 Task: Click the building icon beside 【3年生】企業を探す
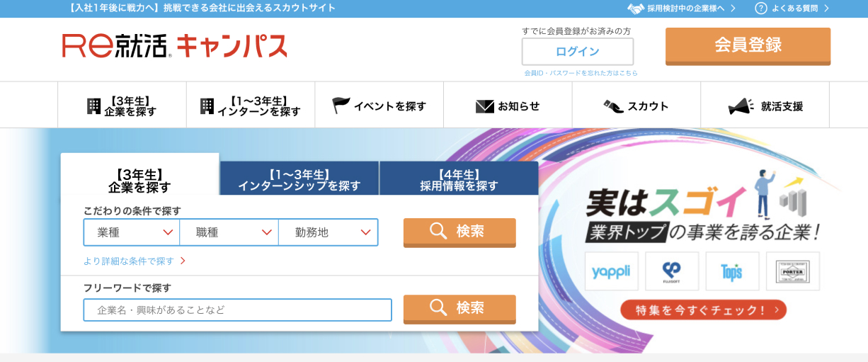click(x=93, y=106)
